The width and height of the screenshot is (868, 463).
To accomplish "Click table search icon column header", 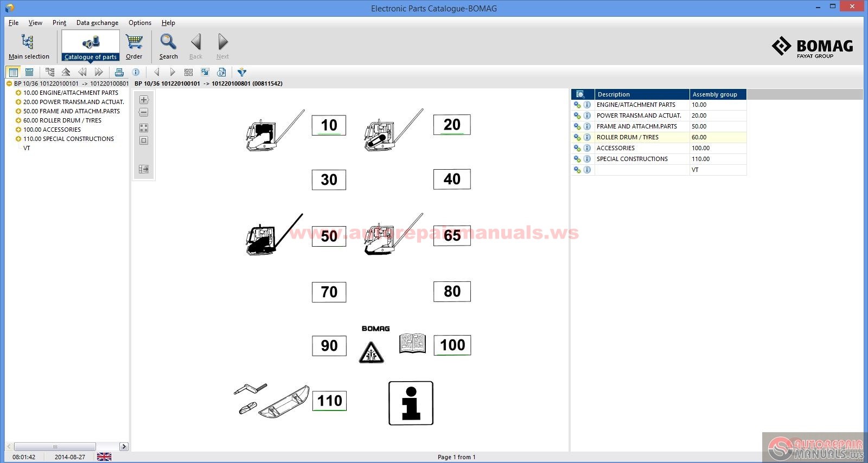I will [582, 94].
